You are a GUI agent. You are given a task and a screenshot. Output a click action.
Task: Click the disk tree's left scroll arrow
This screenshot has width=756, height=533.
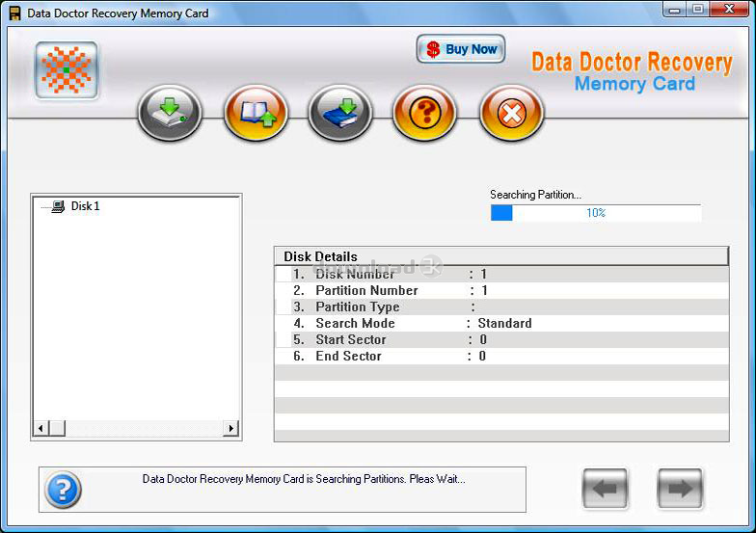point(40,428)
